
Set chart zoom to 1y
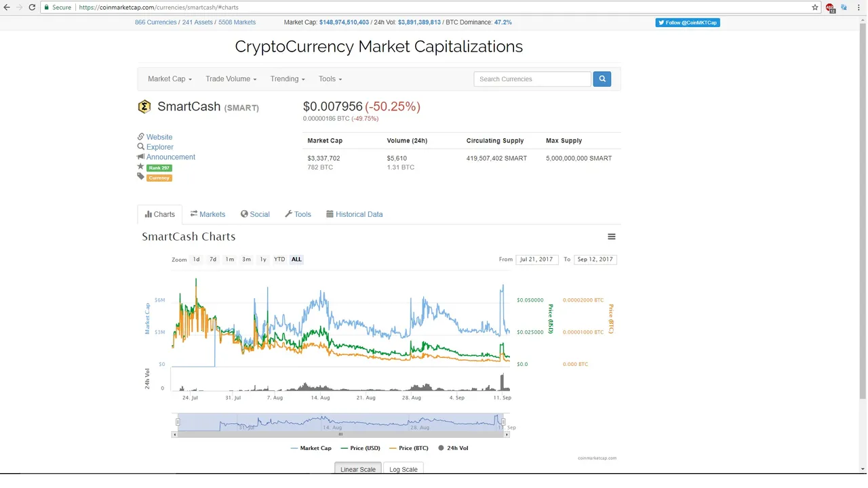coord(263,260)
